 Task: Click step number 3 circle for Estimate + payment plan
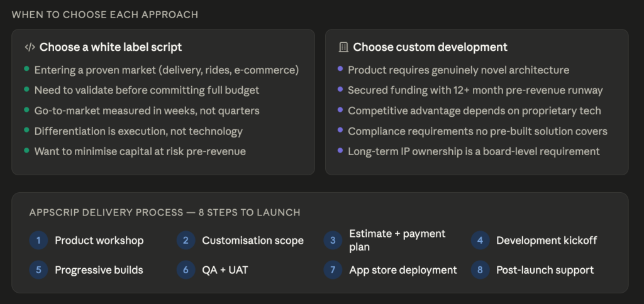333,241
